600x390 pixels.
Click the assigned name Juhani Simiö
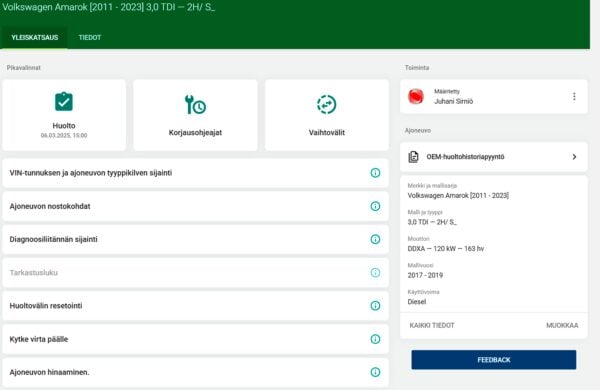coord(453,101)
